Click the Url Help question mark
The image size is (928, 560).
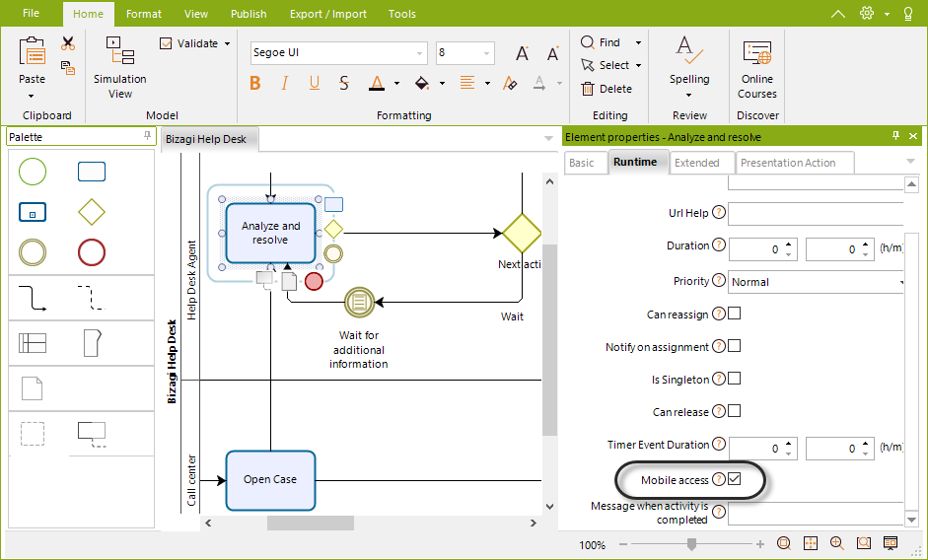[719, 212]
